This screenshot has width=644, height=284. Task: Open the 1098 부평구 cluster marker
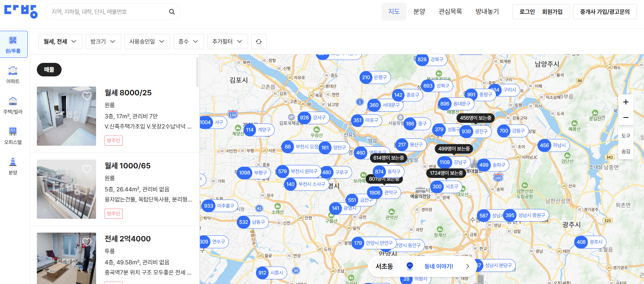254,173
